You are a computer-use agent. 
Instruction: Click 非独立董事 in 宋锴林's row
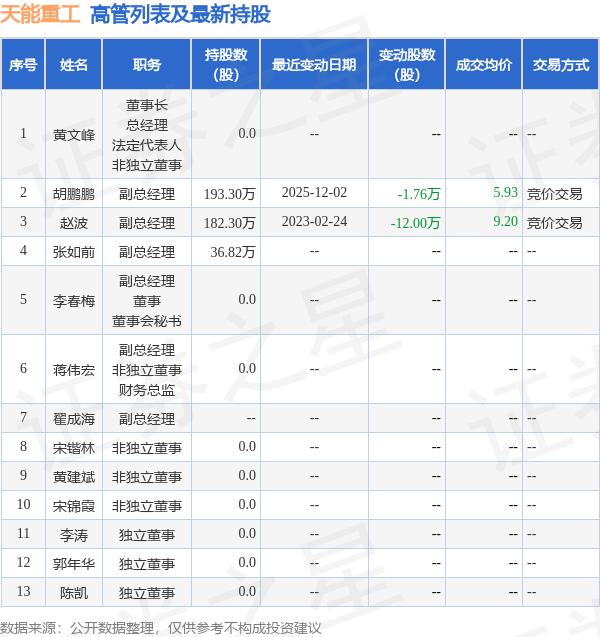(147, 448)
